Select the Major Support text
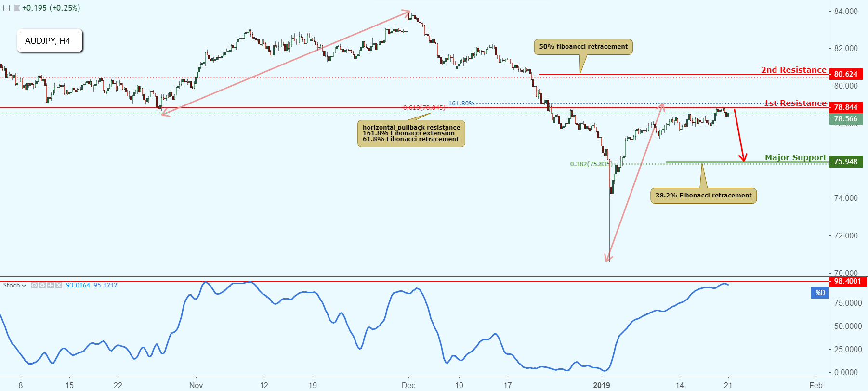 pos(795,157)
